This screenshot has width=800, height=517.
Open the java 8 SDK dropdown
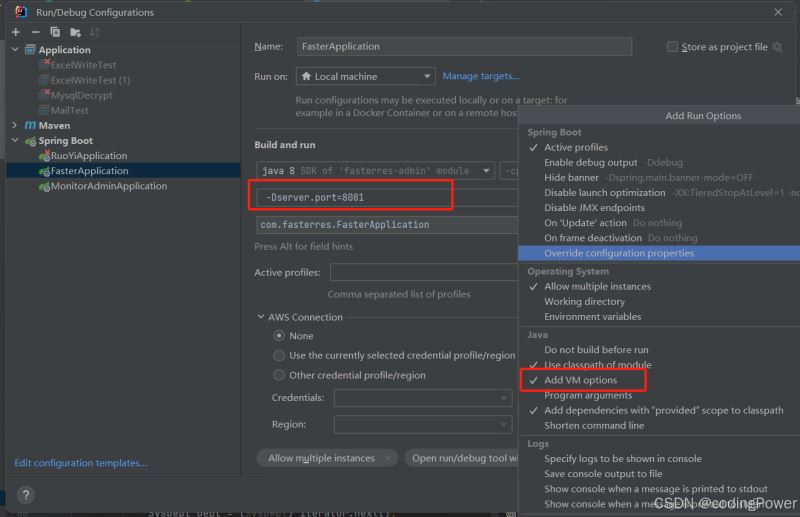tap(375, 170)
